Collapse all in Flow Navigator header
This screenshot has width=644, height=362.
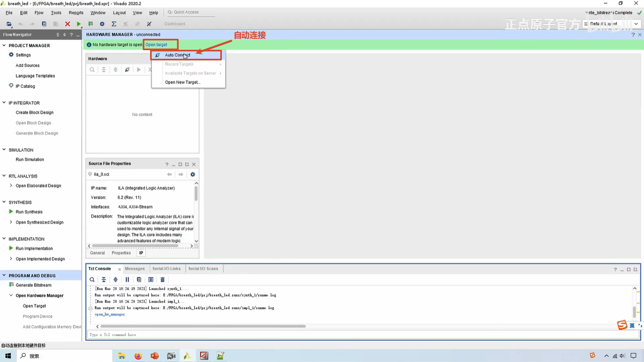click(58, 35)
